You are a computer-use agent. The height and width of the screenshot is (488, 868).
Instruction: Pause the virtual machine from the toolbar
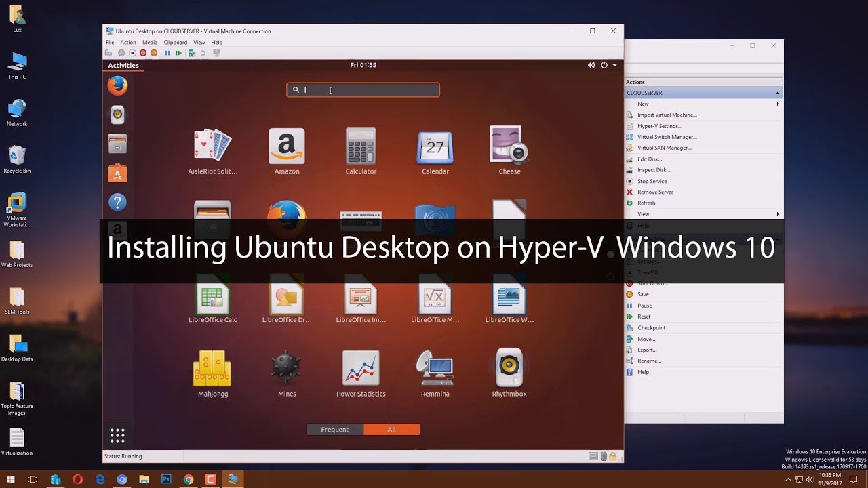click(x=167, y=53)
